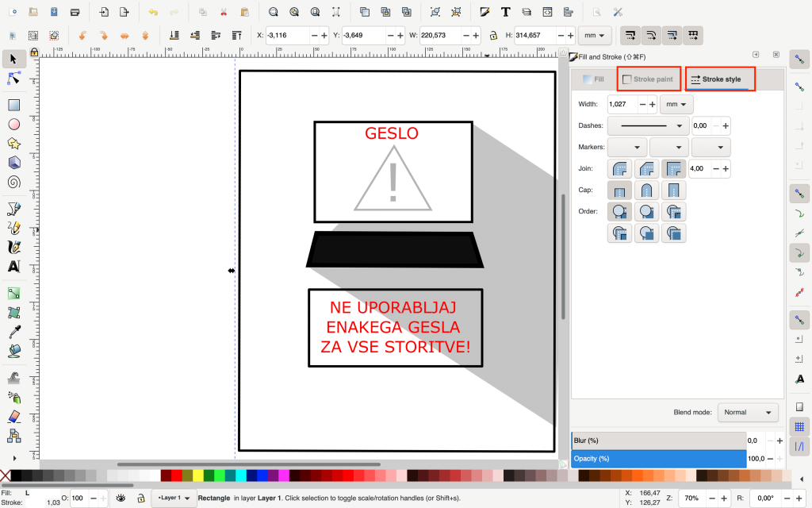Select the round cap style
The image size is (812, 508).
pos(646,190)
